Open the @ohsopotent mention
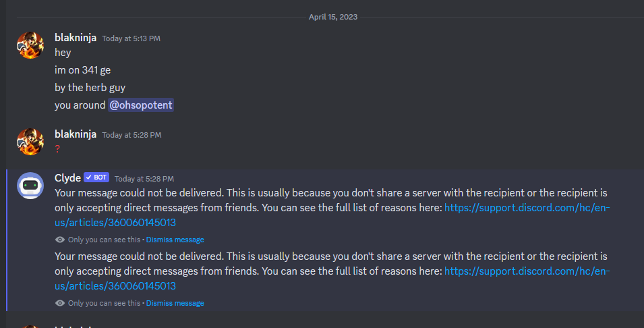 click(x=142, y=105)
